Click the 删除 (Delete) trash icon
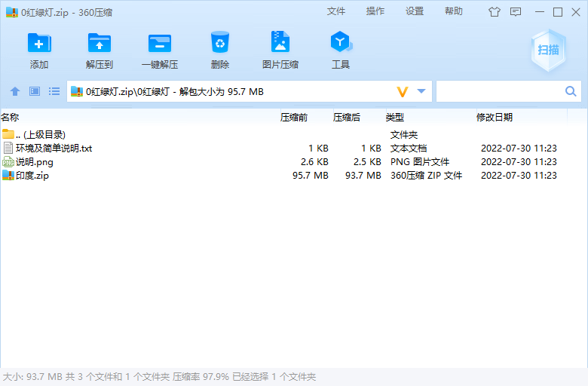The width and height of the screenshot is (588, 386). pyautogui.click(x=220, y=42)
